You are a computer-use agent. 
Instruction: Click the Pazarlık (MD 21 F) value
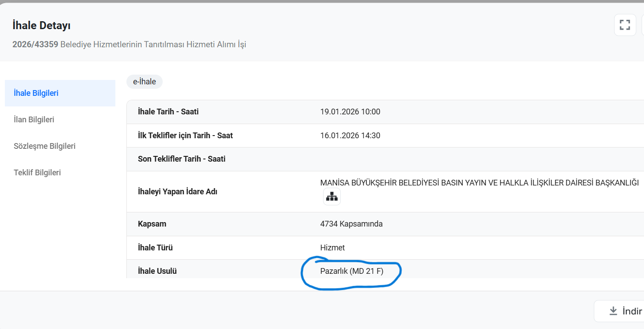352,271
